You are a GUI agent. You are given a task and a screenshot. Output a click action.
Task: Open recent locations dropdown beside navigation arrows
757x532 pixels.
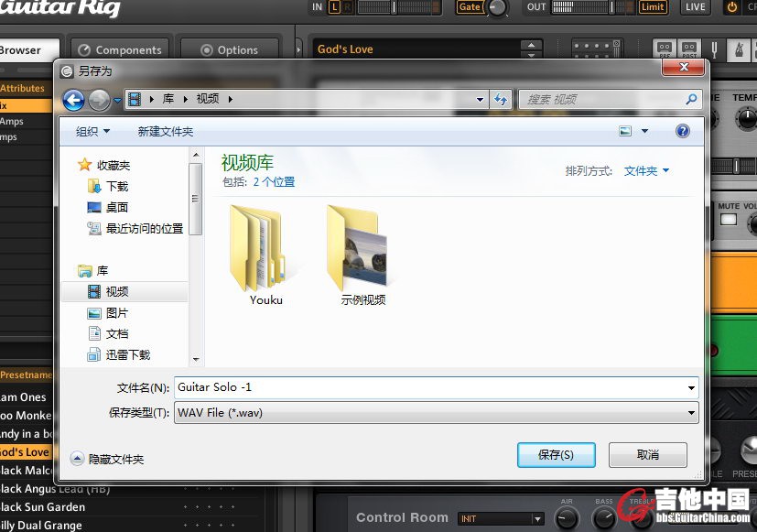pyautogui.click(x=117, y=101)
